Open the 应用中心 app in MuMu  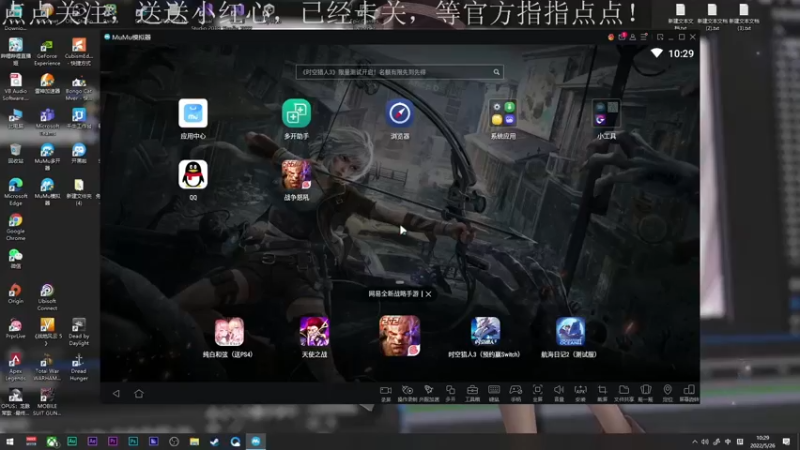[193, 113]
